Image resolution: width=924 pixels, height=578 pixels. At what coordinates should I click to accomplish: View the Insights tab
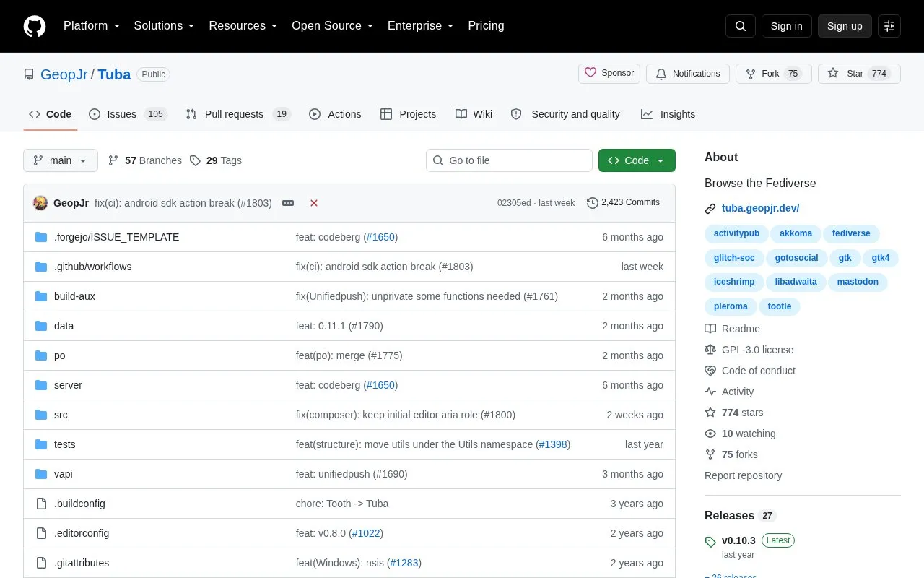[x=668, y=114]
